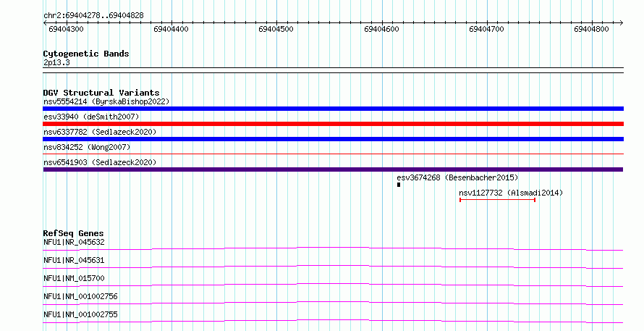Click the thin red line for nsv834252
644x331 pixels.
tap(333, 154)
